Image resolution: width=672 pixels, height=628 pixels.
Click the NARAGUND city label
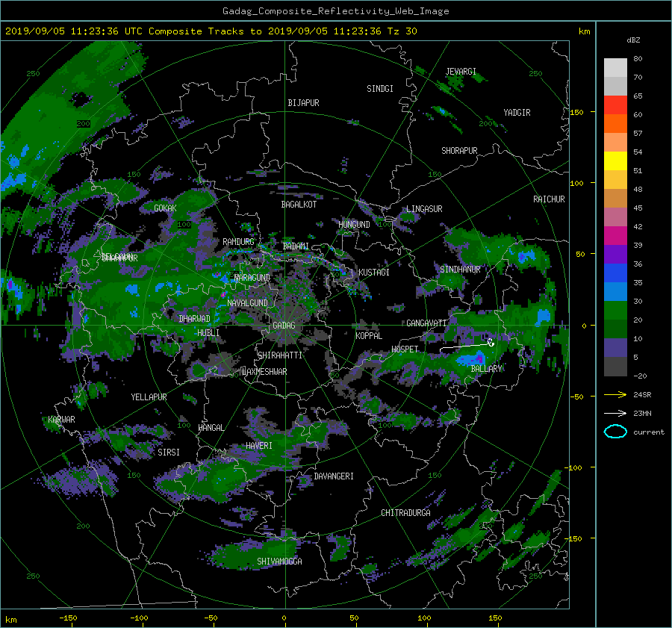click(252, 278)
